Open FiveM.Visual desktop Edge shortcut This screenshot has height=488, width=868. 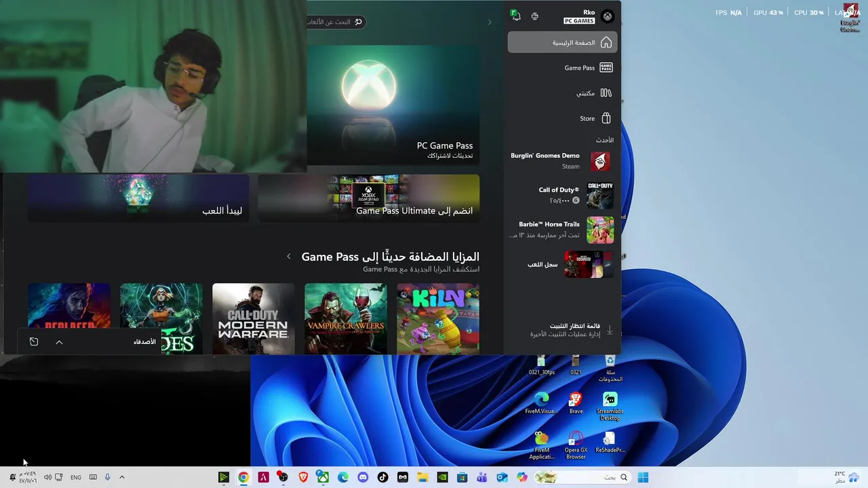[x=541, y=403]
